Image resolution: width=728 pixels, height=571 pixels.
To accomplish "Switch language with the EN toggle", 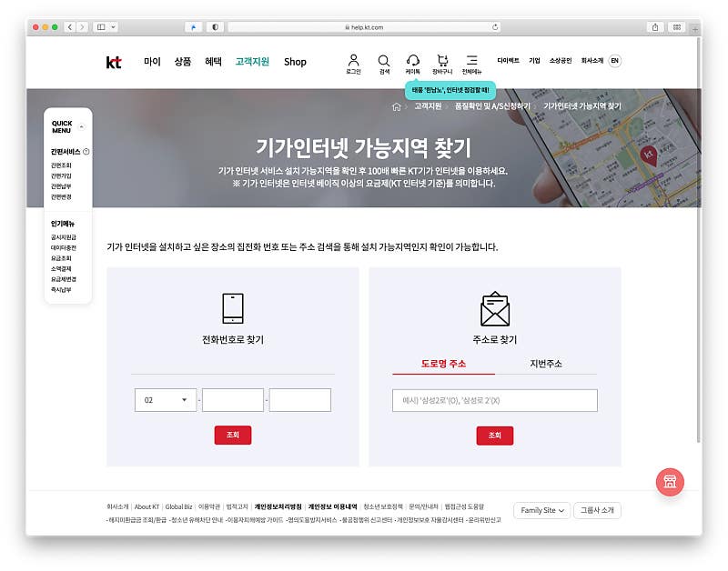I will pos(615,61).
